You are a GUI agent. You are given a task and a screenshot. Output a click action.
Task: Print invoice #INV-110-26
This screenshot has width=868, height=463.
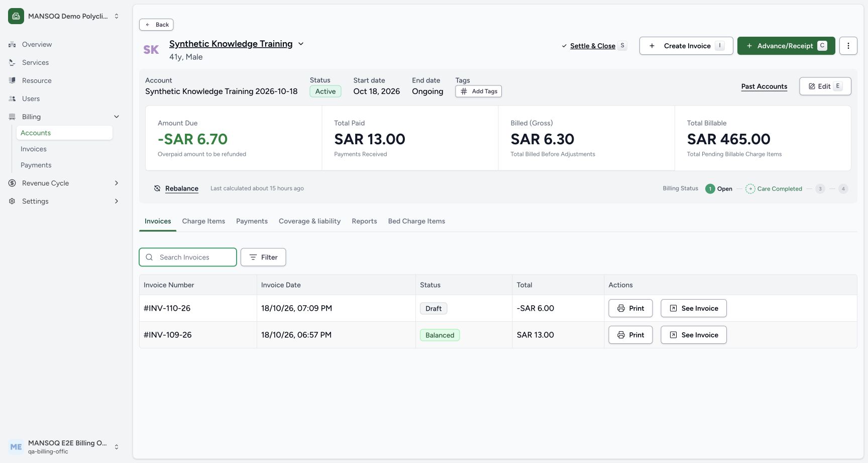click(630, 308)
